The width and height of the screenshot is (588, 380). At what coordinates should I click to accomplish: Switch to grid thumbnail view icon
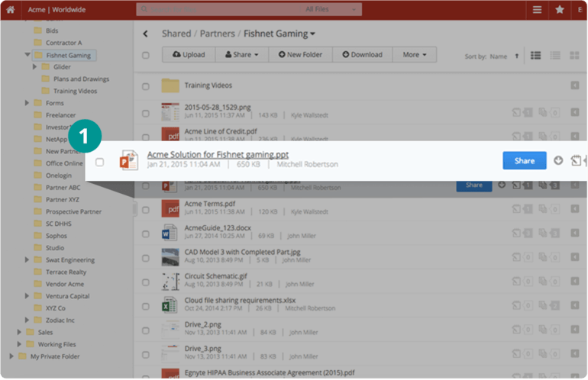pos(574,56)
